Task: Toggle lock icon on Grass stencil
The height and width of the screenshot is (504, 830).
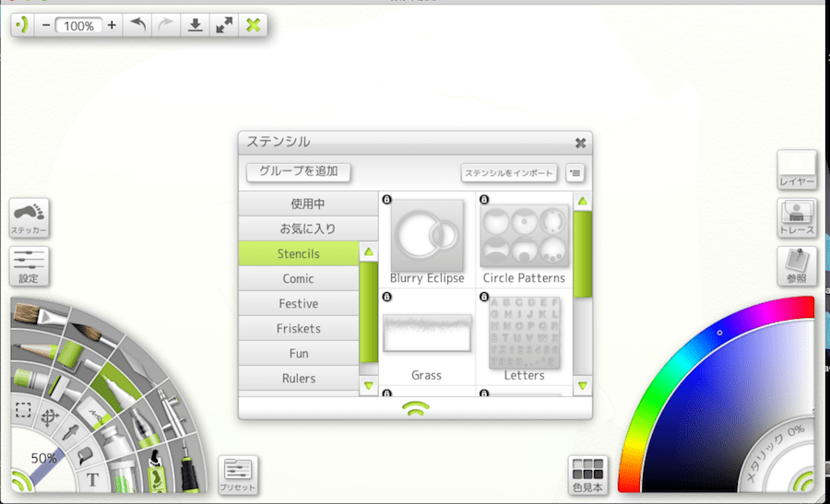Action: click(x=387, y=297)
